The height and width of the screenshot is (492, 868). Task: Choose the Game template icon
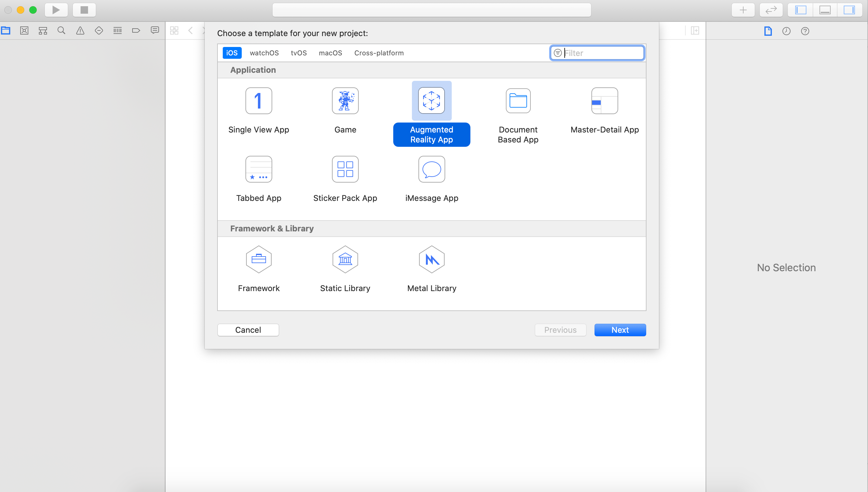point(345,101)
